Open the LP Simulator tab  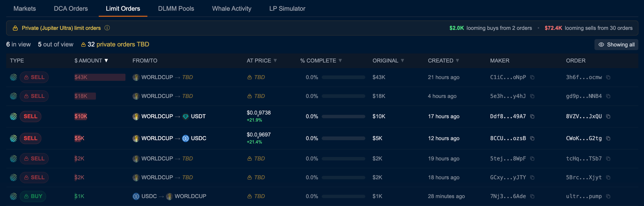pyautogui.click(x=287, y=9)
